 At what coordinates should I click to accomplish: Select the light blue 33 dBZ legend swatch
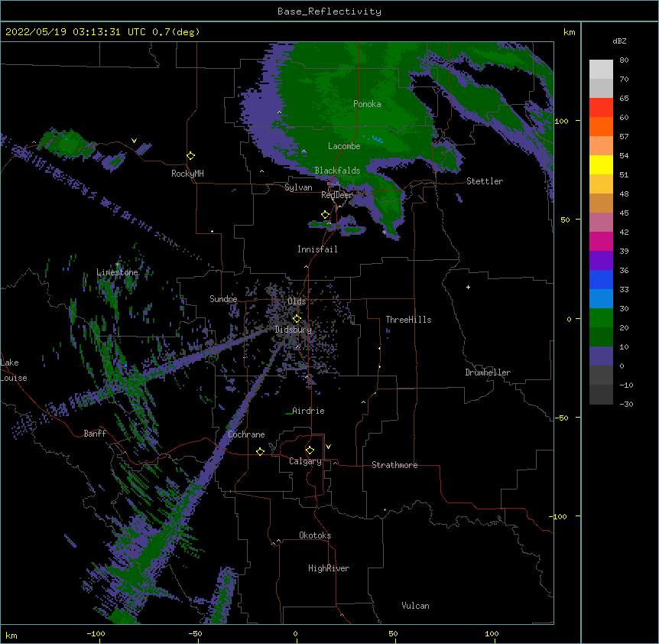coord(601,299)
